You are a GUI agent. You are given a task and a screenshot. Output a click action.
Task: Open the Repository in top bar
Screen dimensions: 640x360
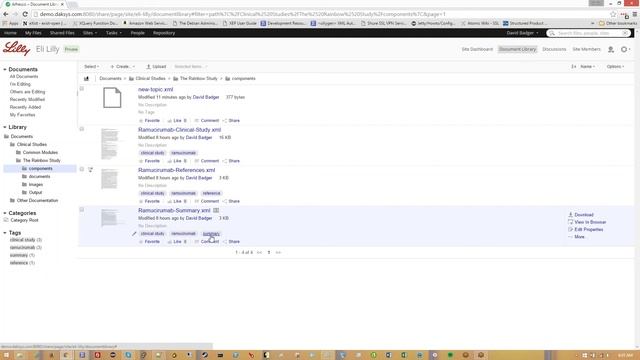click(164, 33)
